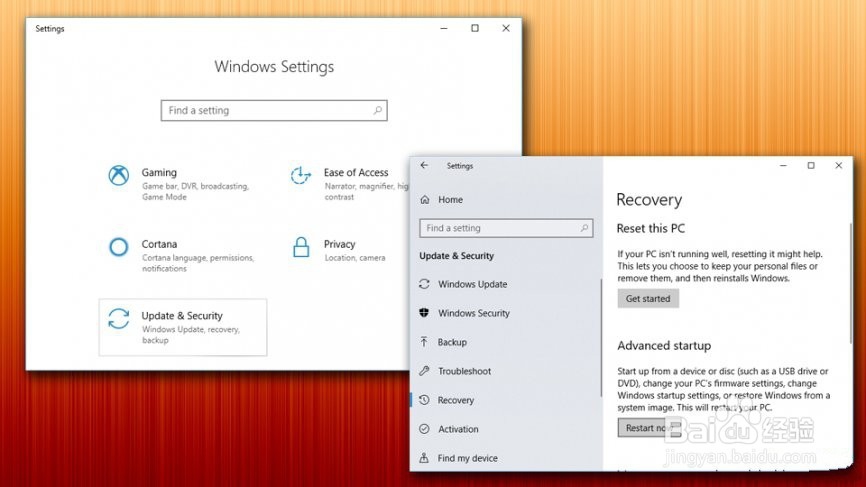Click search magnifier in Windows Settings window

378,110
